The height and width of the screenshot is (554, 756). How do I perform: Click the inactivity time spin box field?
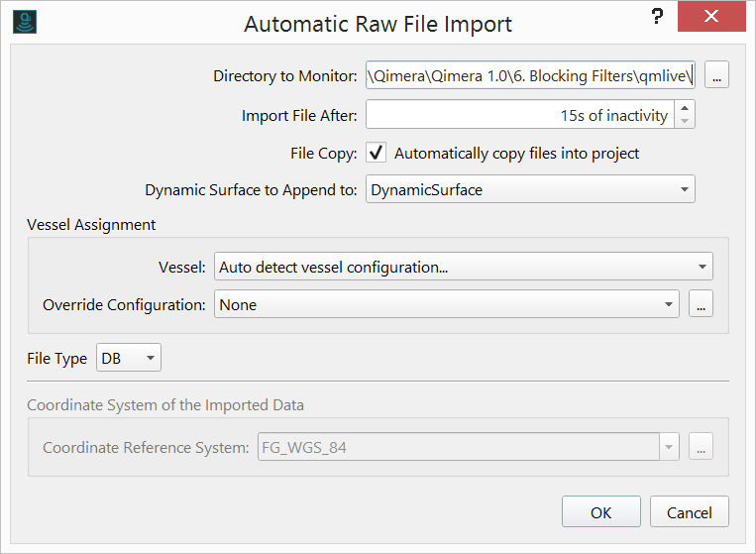520,115
